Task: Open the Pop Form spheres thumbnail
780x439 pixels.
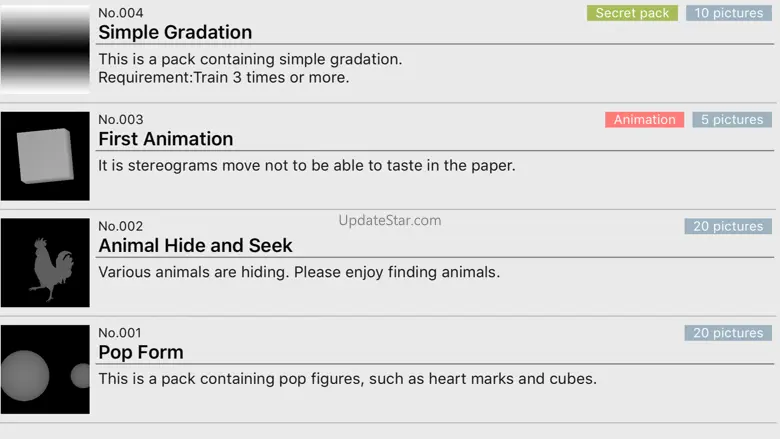Action: tap(45, 370)
